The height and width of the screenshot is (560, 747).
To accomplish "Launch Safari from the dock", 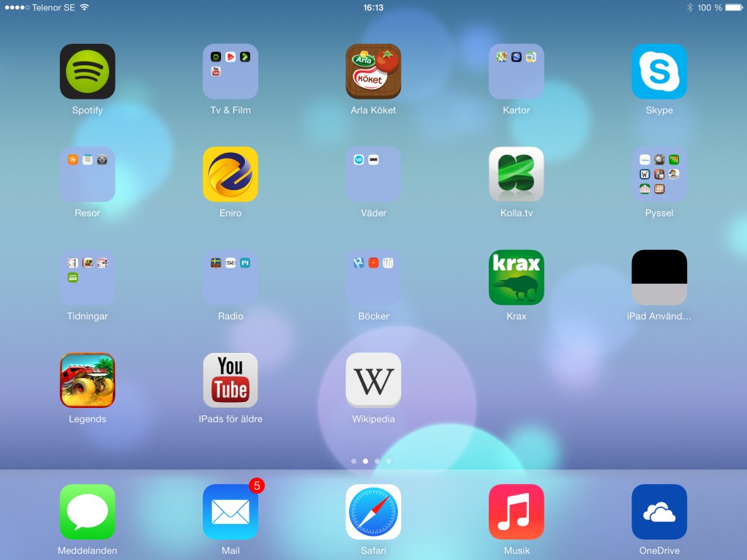I will (373, 512).
